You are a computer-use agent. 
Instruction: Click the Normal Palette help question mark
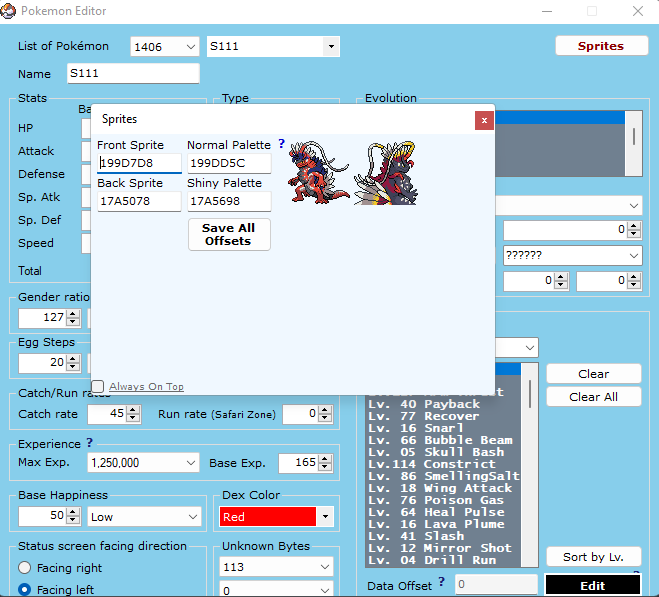point(281,145)
